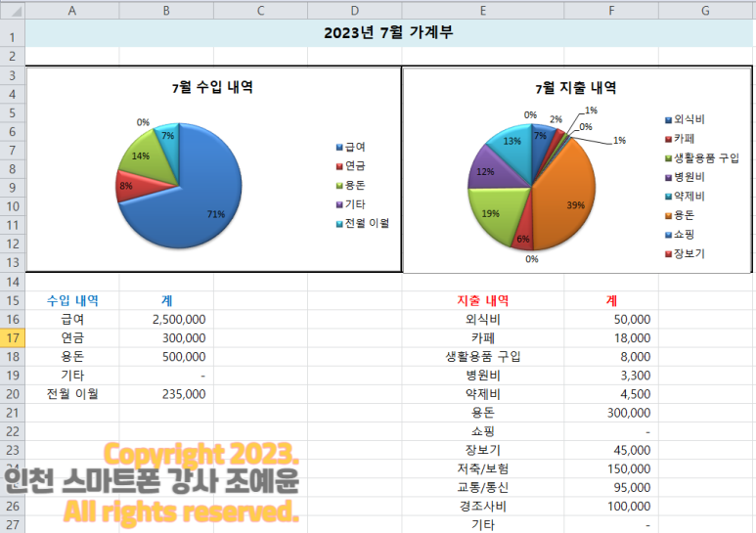Select the cell showing 100,000
The image size is (756, 533).
point(611,507)
